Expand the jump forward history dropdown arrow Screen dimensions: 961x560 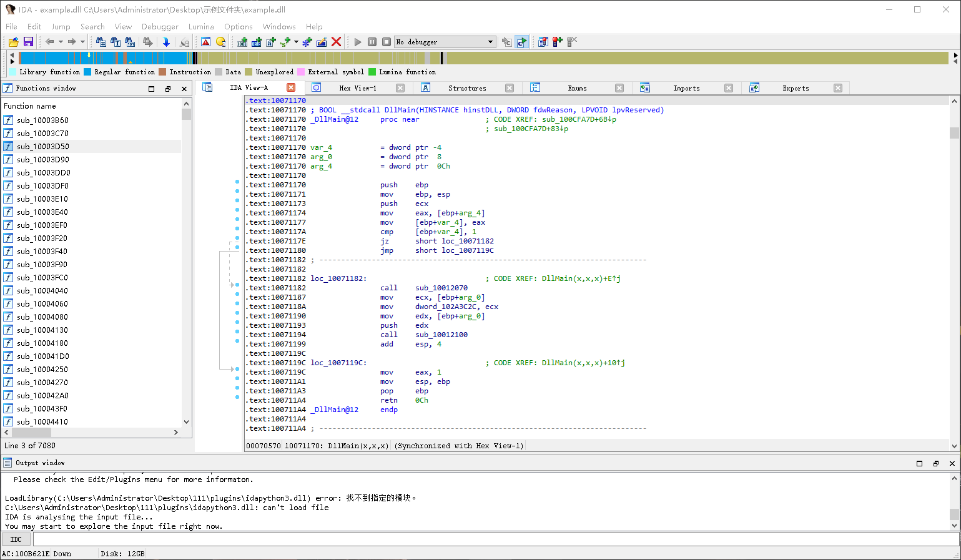coord(82,42)
